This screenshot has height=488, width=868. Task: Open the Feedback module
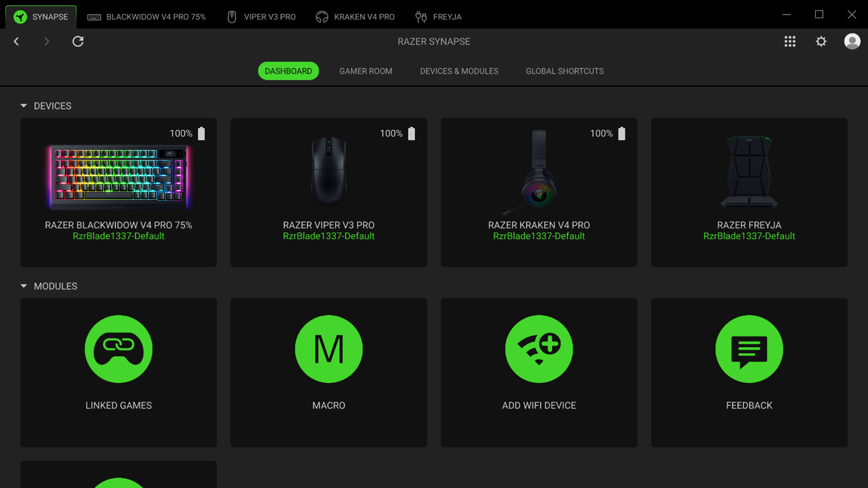(x=749, y=349)
